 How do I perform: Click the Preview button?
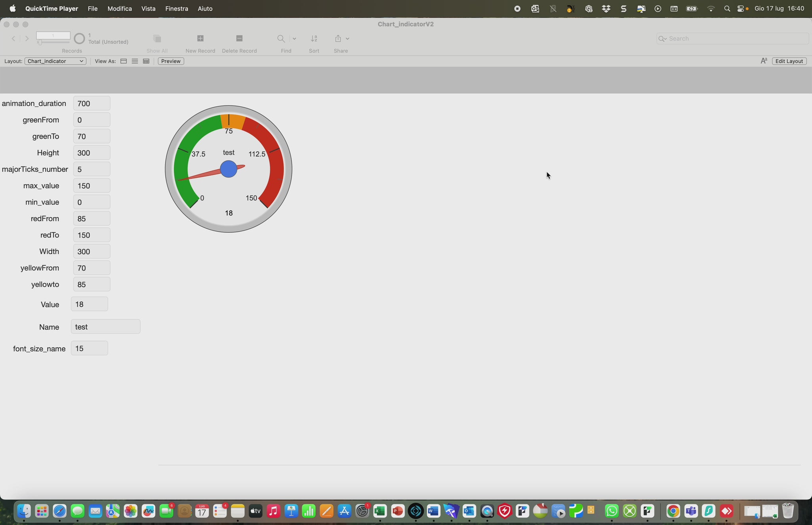tap(171, 61)
